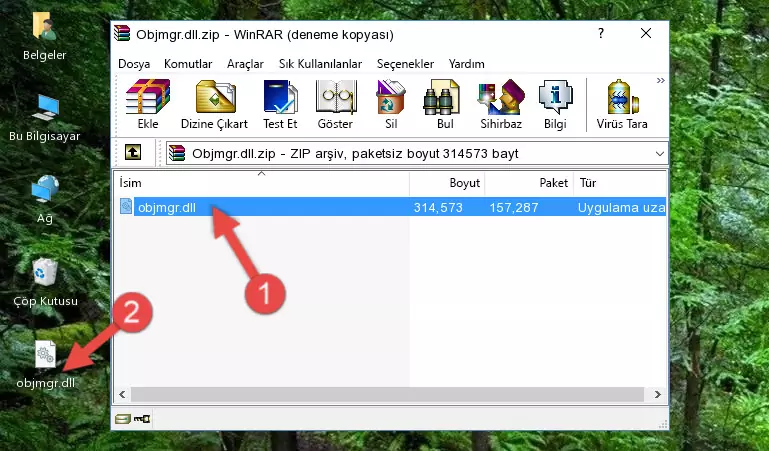Click the 314,573 size value
Screen dimensions: 769x451
pyautogui.click(x=438, y=208)
